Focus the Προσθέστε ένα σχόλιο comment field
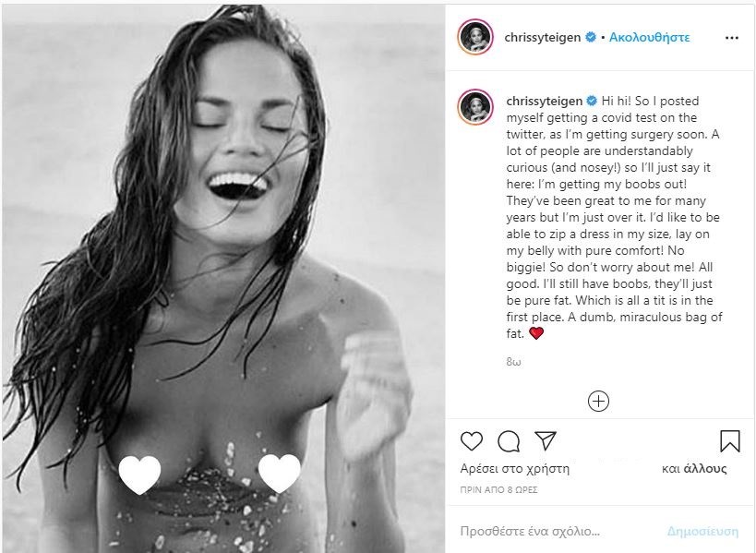The height and width of the screenshot is (553, 756). pyautogui.click(x=554, y=532)
